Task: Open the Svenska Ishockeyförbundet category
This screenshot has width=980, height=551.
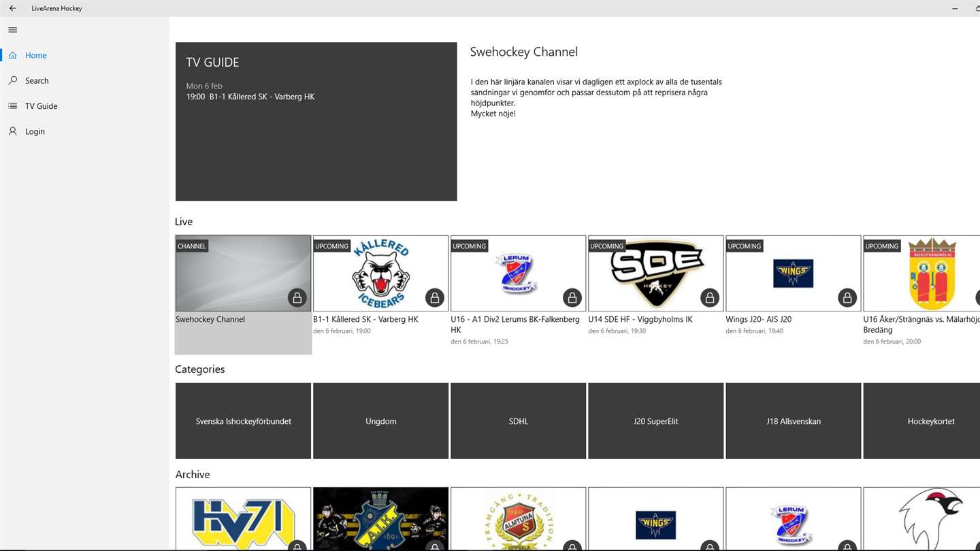Action: point(243,421)
